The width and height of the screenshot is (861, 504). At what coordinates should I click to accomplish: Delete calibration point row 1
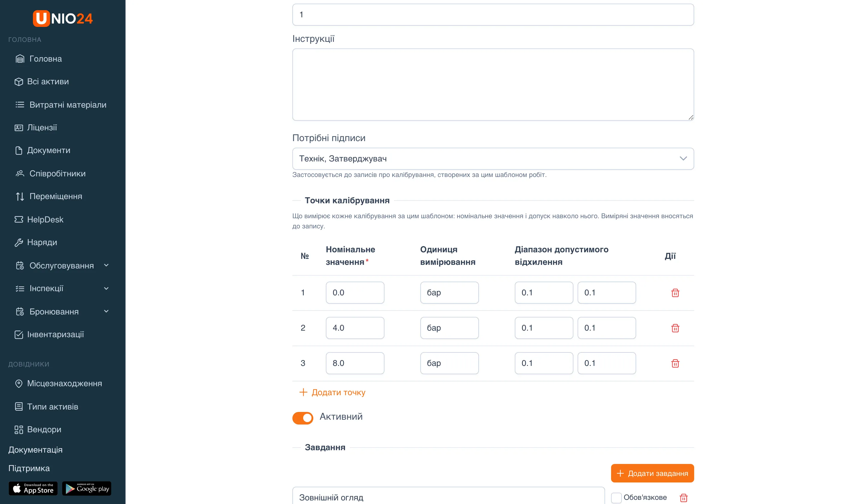(675, 293)
